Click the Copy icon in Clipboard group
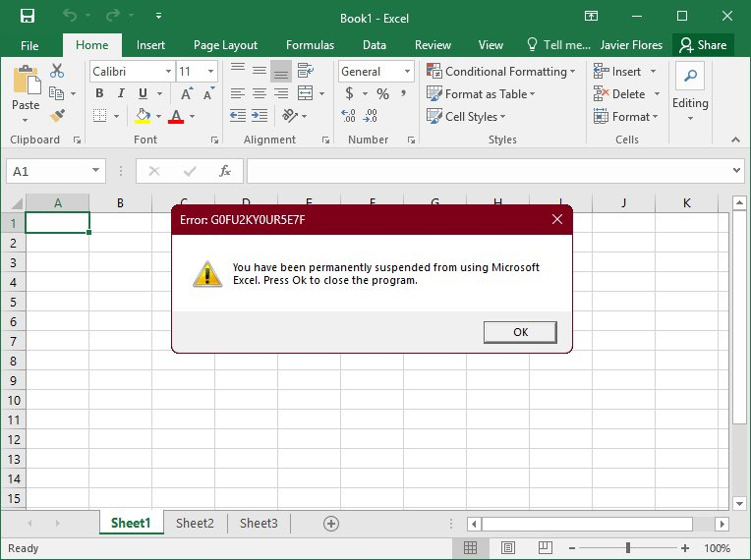The height and width of the screenshot is (560, 751). pos(56,93)
